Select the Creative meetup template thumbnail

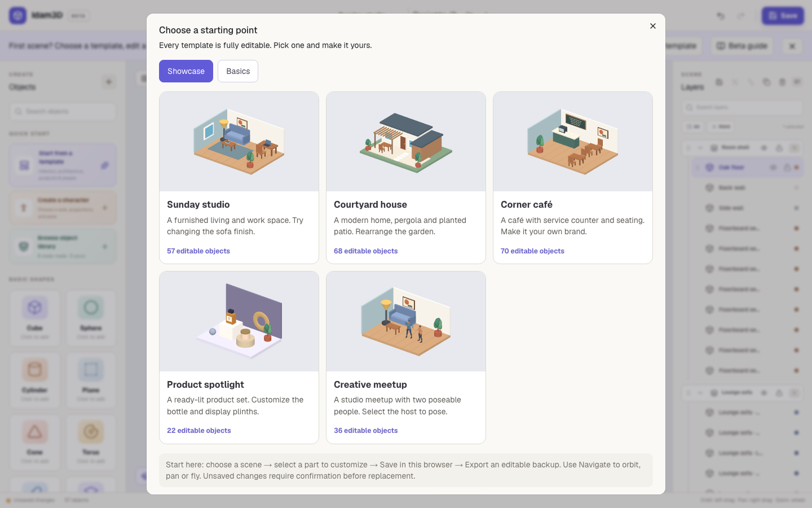(406, 321)
